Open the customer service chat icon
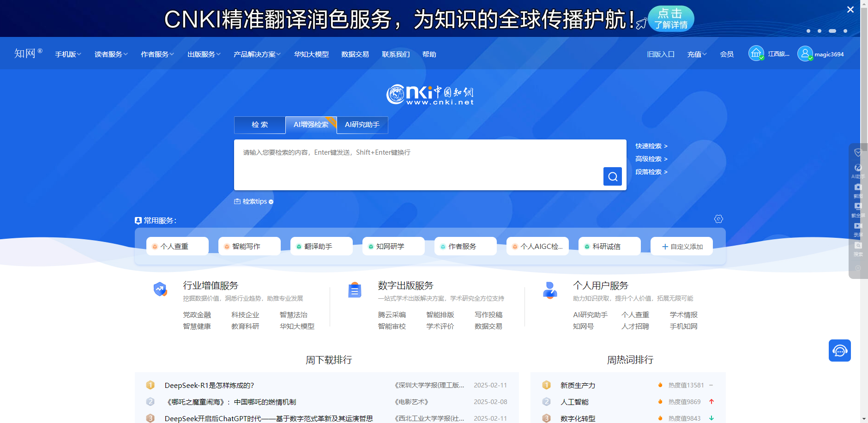 839,350
